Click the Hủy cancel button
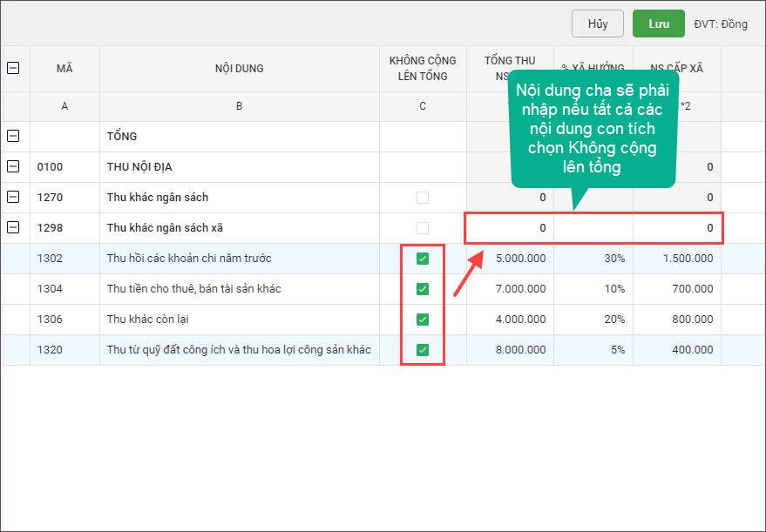766x532 pixels. tap(597, 24)
